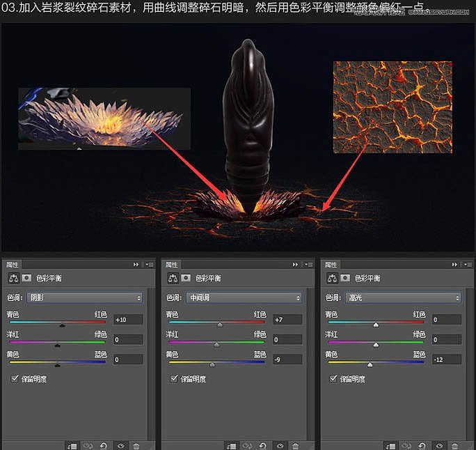Open the 色调 dropdown showing 高光

(x=403, y=297)
